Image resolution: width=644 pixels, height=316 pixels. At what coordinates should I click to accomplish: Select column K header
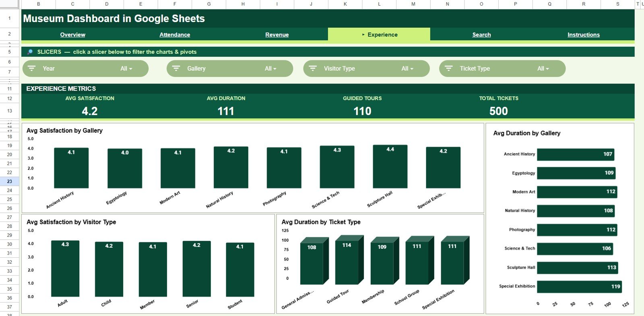tap(345, 4)
